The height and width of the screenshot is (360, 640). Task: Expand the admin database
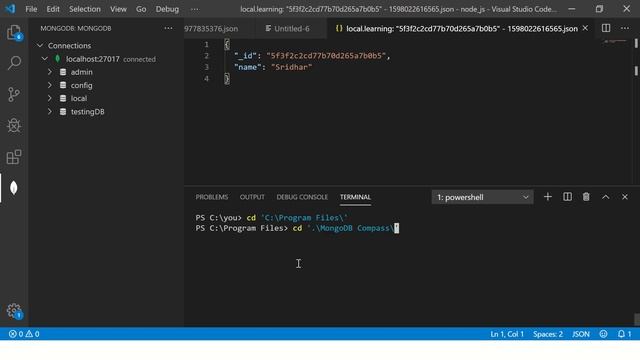pos(50,72)
